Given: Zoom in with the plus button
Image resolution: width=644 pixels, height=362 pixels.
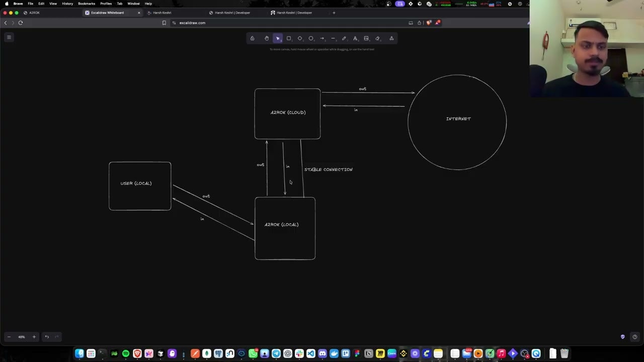Looking at the screenshot, I should tap(34, 337).
